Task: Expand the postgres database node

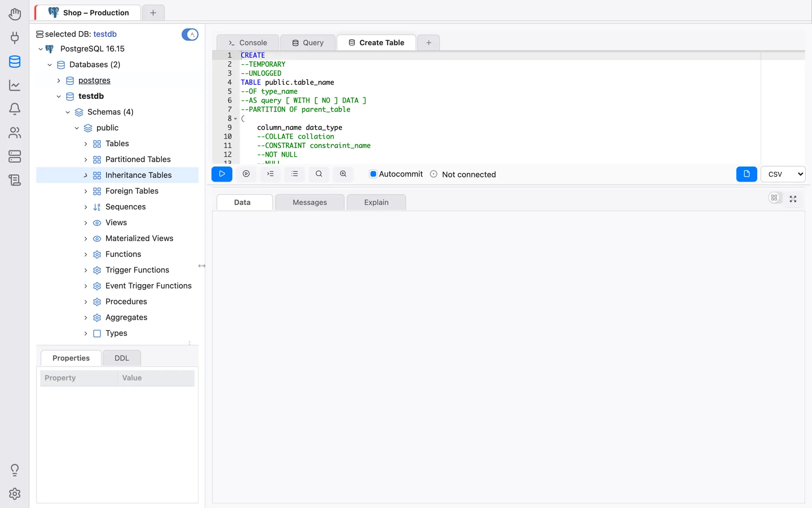Action: pos(59,80)
